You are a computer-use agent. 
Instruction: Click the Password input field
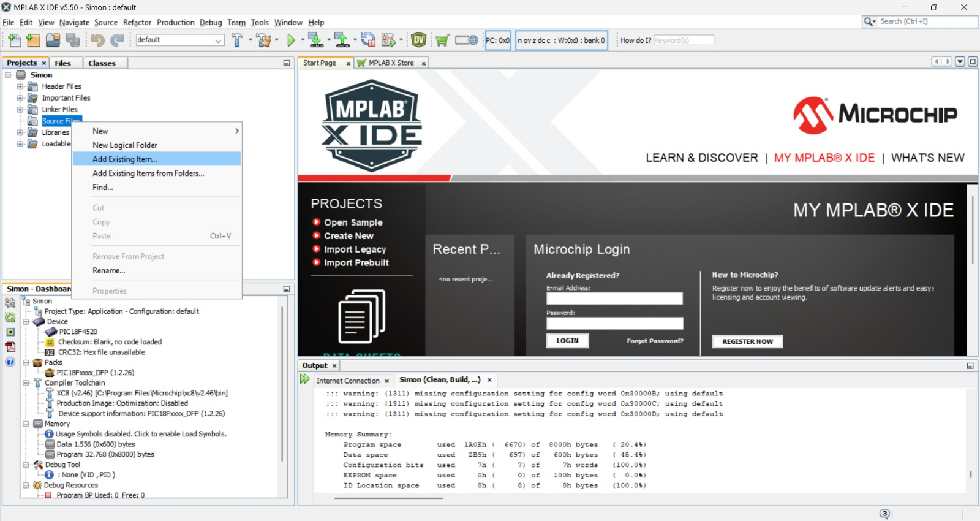(614, 323)
